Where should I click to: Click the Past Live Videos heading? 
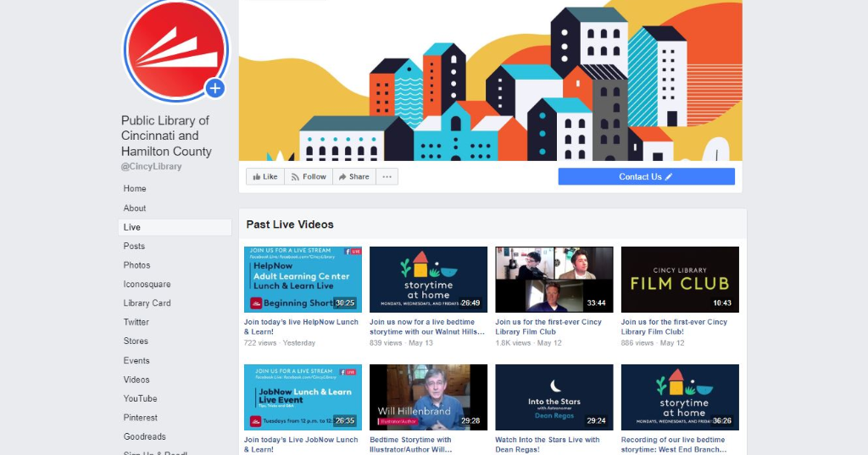pos(290,225)
